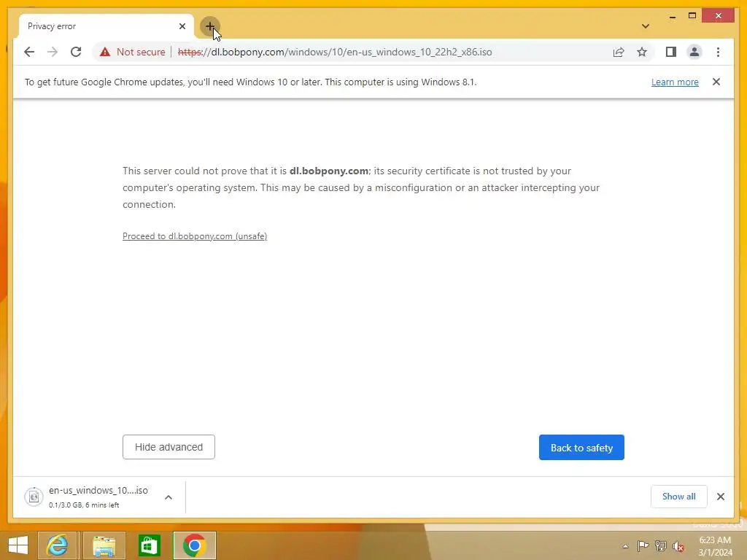
Task: Open File Explorer from taskbar
Action: tap(104, 545)
